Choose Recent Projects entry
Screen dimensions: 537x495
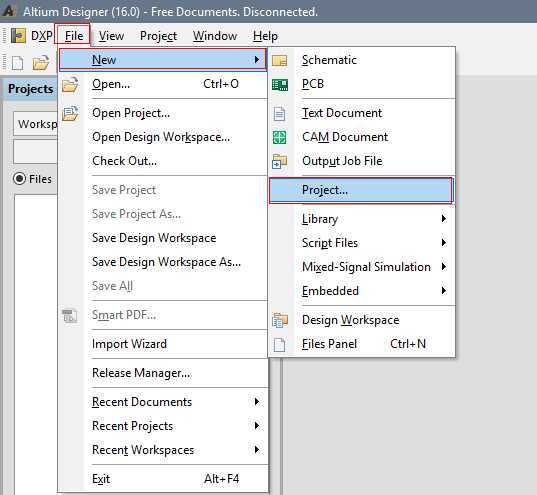[x=163, y=425]
